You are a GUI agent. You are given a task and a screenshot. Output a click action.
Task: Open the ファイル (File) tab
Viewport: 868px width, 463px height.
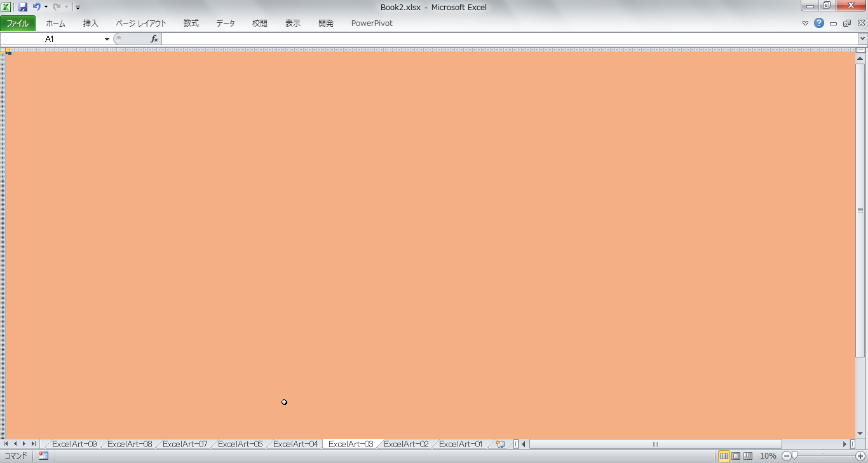click(x=17, y=24)
